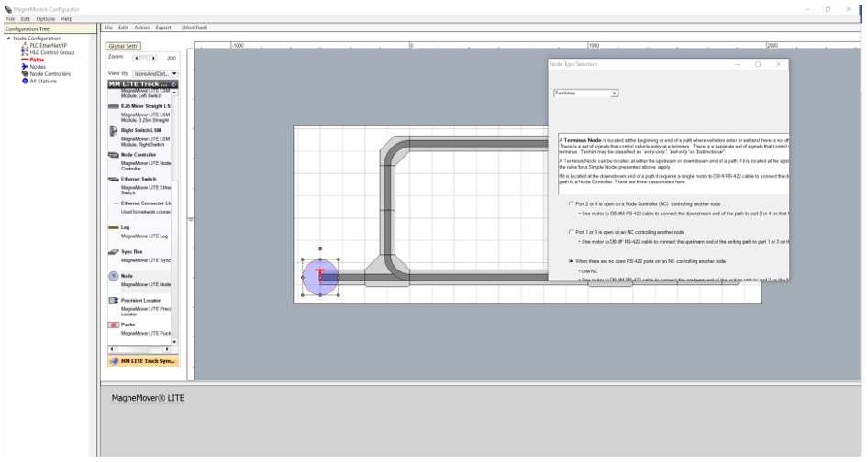
Task: Click the HLC Control Group tree icon
Action: click(x=25, y=52)
